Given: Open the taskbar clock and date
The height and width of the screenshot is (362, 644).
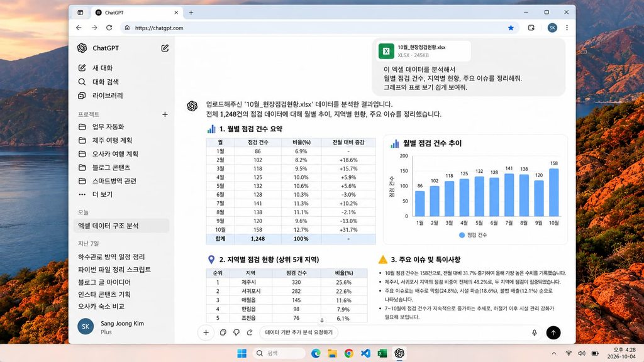Looking at the screenshot, I should [x=621, y=353].
